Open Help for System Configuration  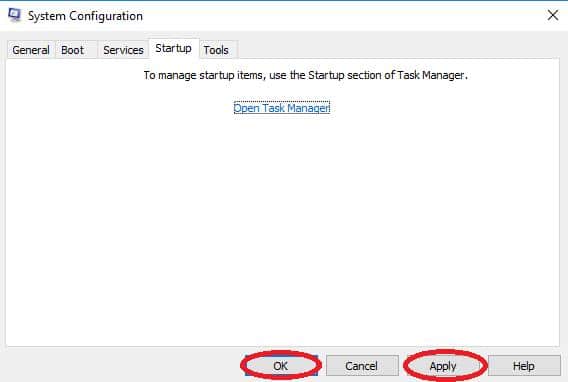pyautogui.click(x=524, y=366)
